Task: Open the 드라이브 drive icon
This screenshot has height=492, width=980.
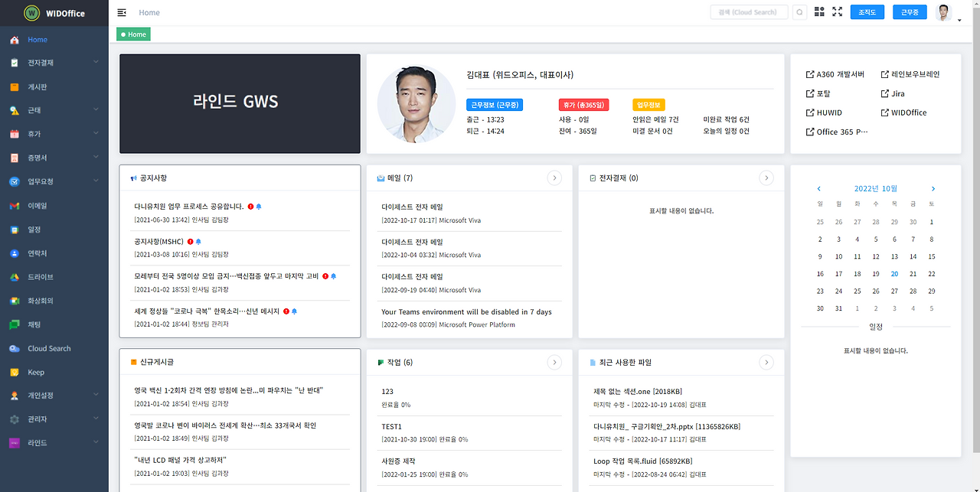Action: click(14, 277)
